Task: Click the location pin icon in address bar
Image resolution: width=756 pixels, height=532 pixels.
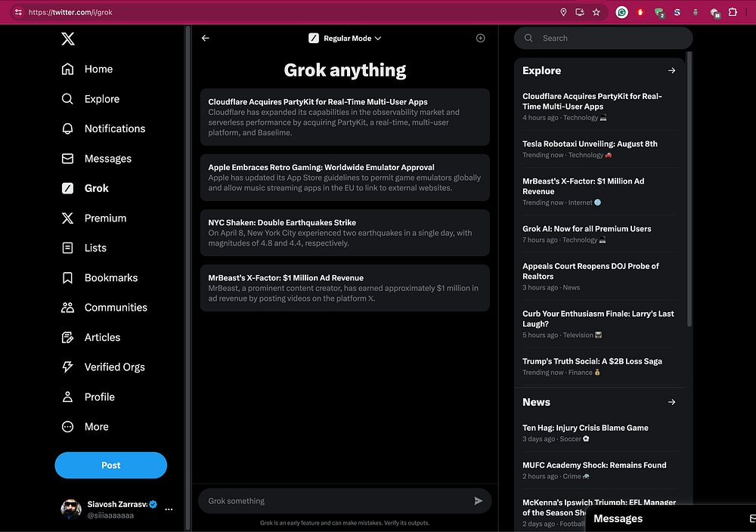Action: coord(563,12)
